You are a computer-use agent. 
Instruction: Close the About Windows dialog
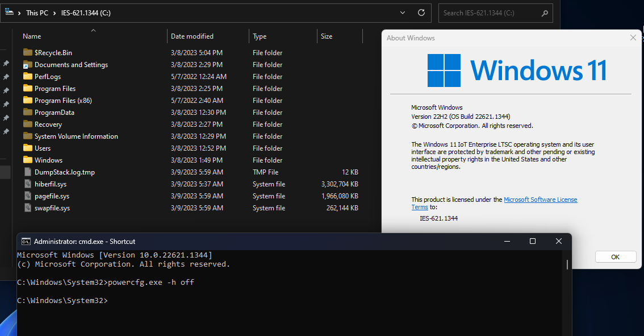tap(633, 38)
